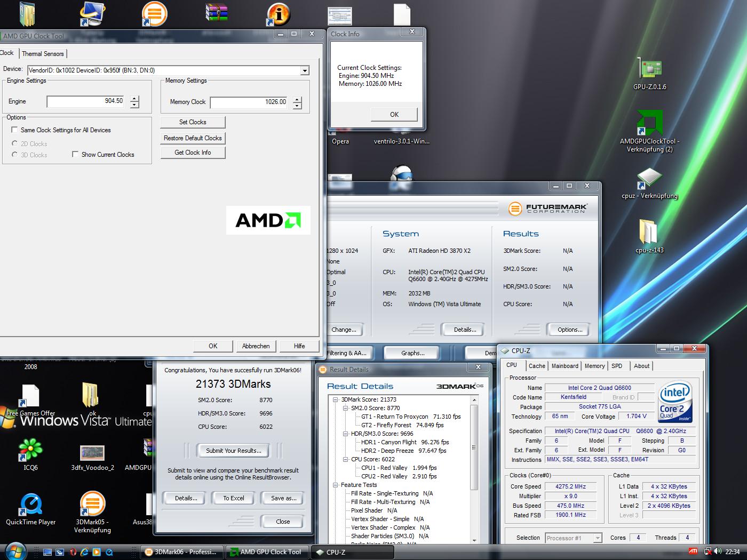Open the GPU-Z.0.1.6 desktop icon

click(649, 73)
